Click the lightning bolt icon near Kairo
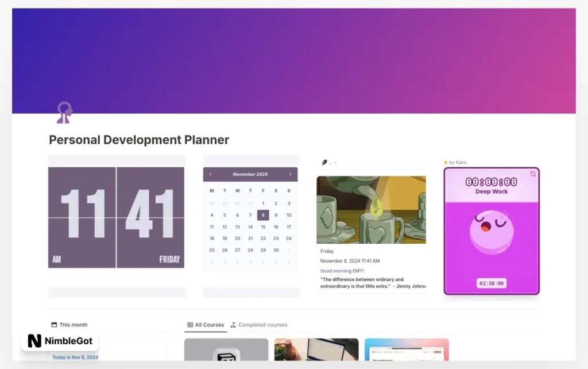The width and height of the screenshot is (588, 369). (x=446, y=163)
